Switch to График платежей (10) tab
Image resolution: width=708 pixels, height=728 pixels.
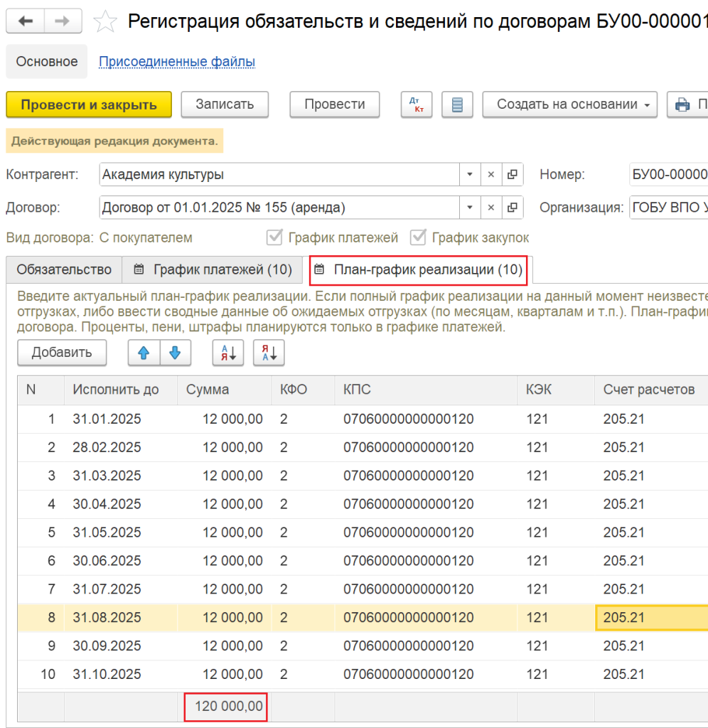213,269
